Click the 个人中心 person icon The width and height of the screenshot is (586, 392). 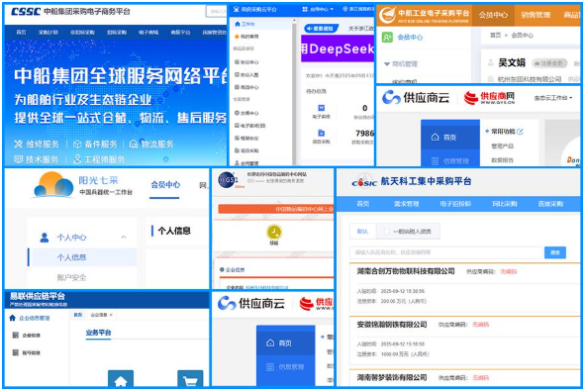coord(45,238)
